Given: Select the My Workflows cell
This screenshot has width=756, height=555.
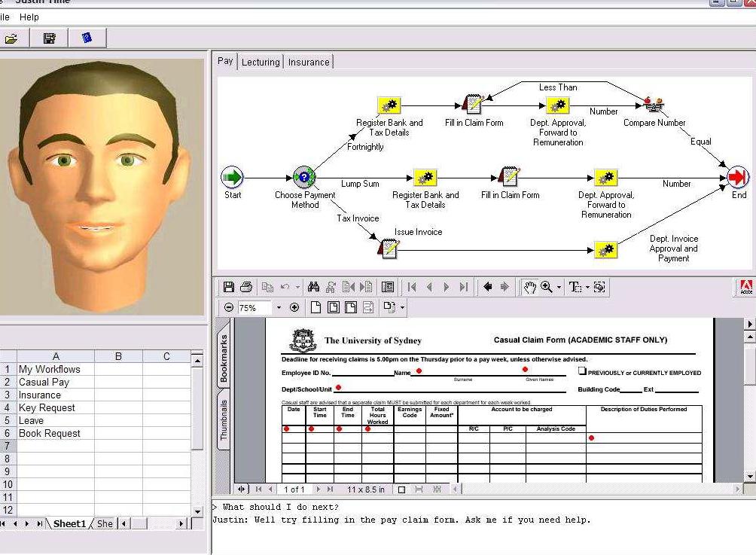Looking at the screenshot, I should 56,369.
